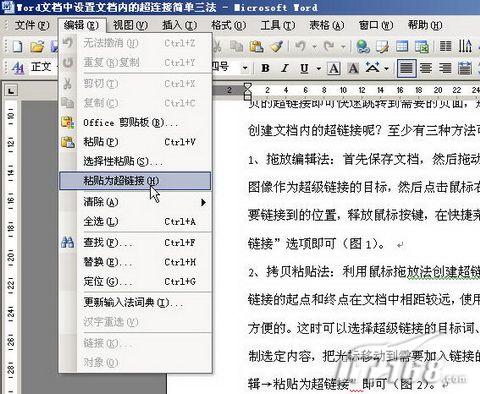The height and width of the screenshot is (394, 480).
Task: Click the Character Scaling icon
Action: [373, 68]
